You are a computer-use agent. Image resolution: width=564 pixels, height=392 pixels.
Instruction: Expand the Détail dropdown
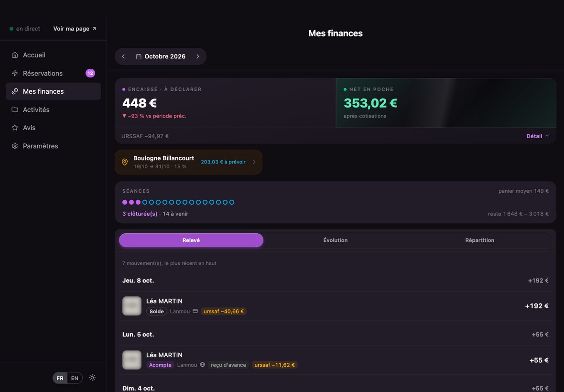coord(538,136)
